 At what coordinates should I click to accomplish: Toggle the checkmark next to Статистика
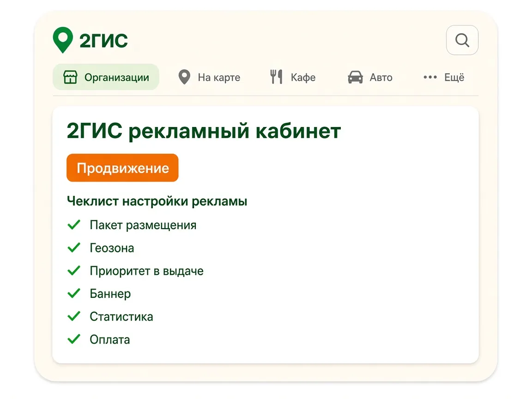point(74,316)
